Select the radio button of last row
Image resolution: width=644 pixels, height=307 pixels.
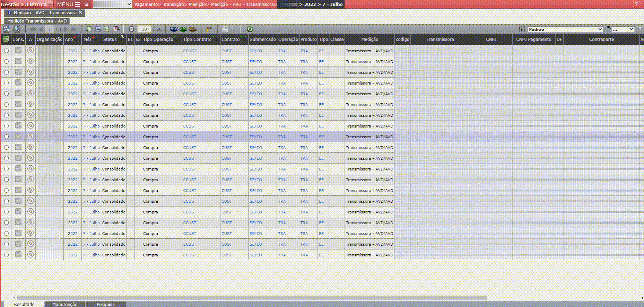click(x=6, y=255)
